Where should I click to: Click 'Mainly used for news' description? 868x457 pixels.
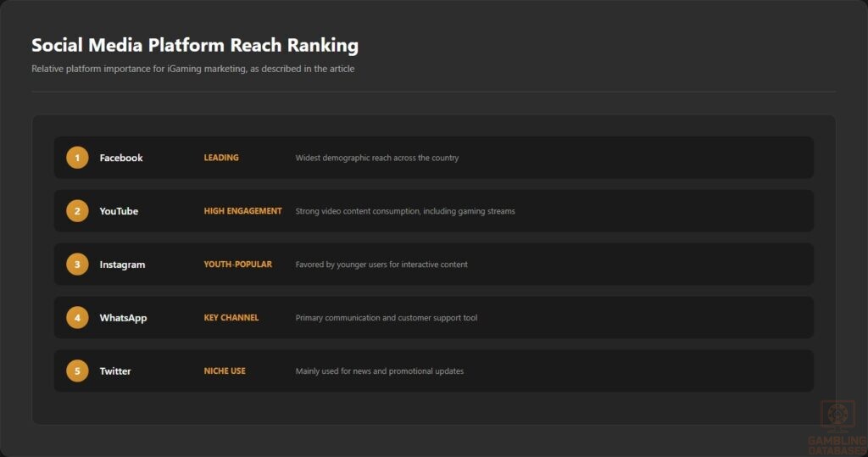(380, 371)
